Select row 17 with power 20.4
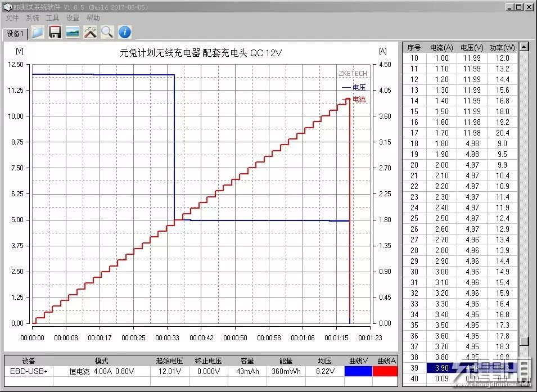The image size is (537, 392). coord(461,133)
